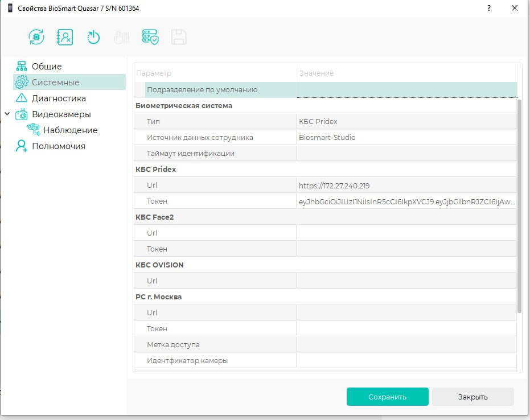
Task: Click the empty Url field under РС г. Москва
Action: pos(406,313)
